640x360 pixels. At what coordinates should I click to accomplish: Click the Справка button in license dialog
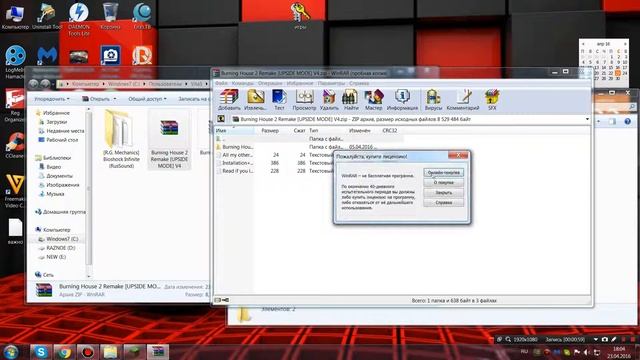point(443,202)
